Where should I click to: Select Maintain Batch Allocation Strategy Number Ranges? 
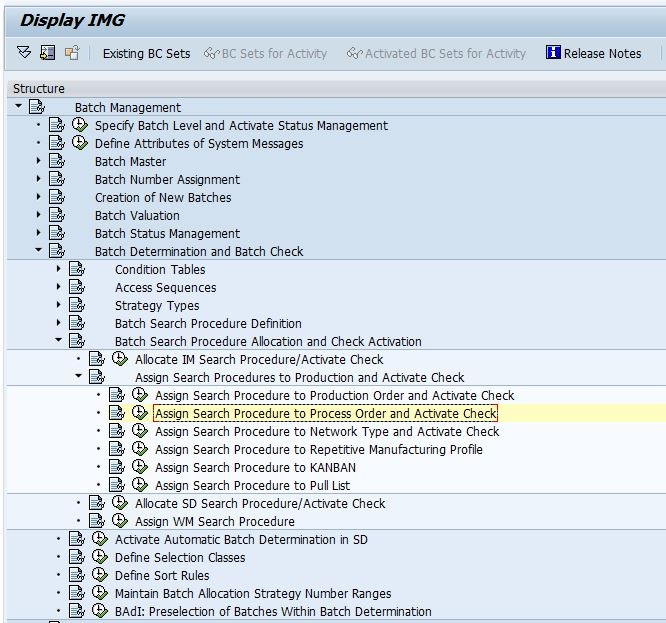(x=253, y=593)
